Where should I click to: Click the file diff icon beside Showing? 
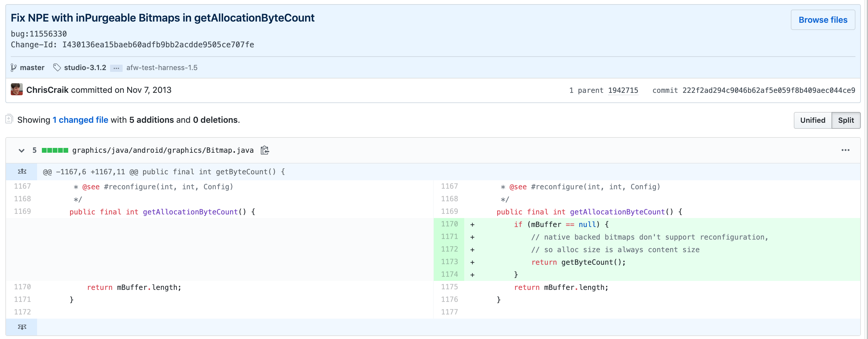[10, 119]
